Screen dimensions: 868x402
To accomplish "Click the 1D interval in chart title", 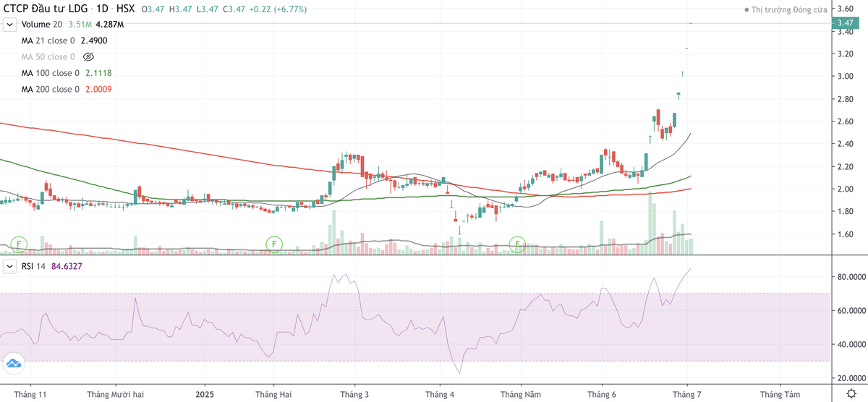I will tap(103, 9).
